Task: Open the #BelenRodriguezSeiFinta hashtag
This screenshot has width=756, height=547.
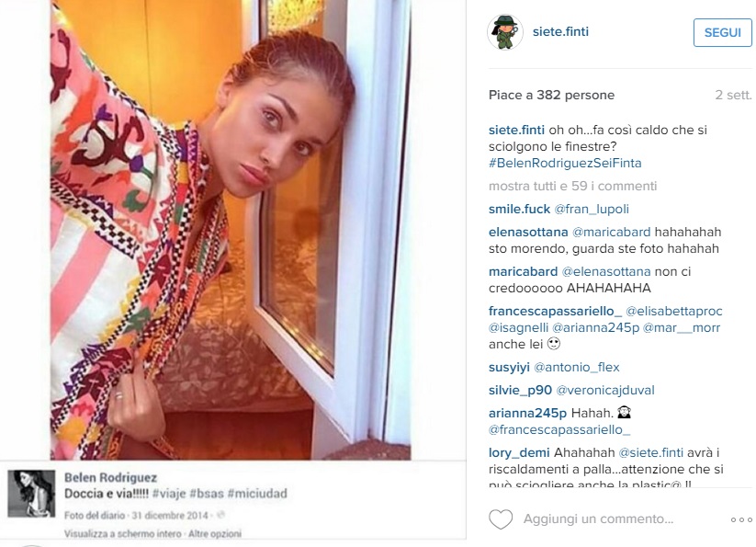Action: click(x=565, y=163)
